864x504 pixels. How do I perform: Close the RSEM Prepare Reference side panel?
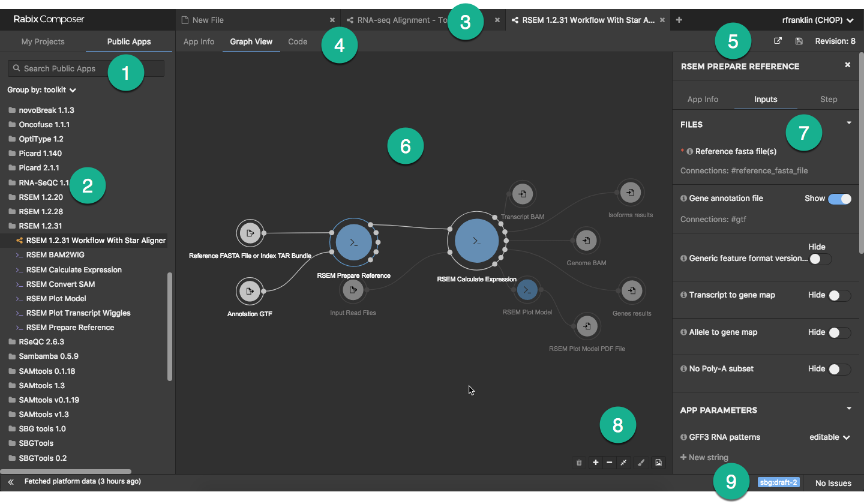[x=848, y=65]
